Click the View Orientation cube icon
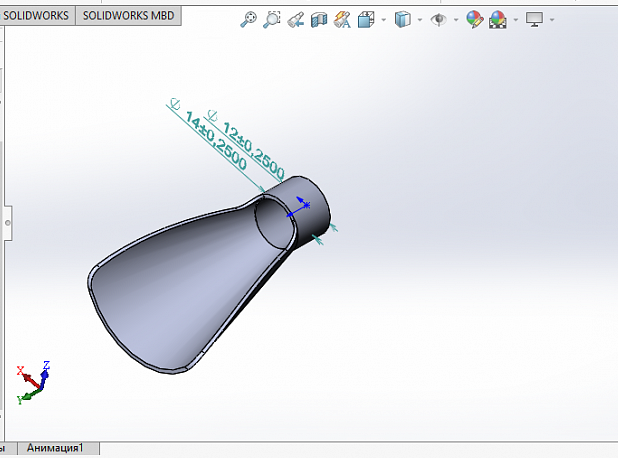 (366, 19)
